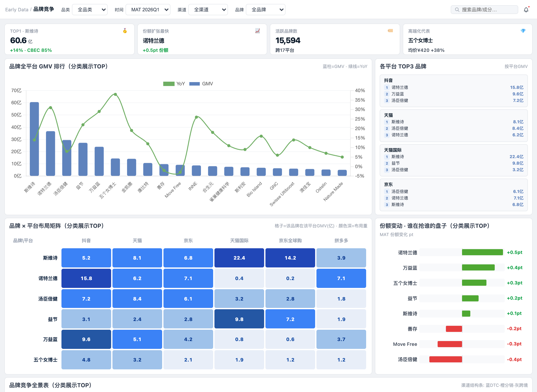Viewport: 537px width, 392px height.
Task: Click the trend chart icon on 份额扩张最快 card
Action: 258,31
